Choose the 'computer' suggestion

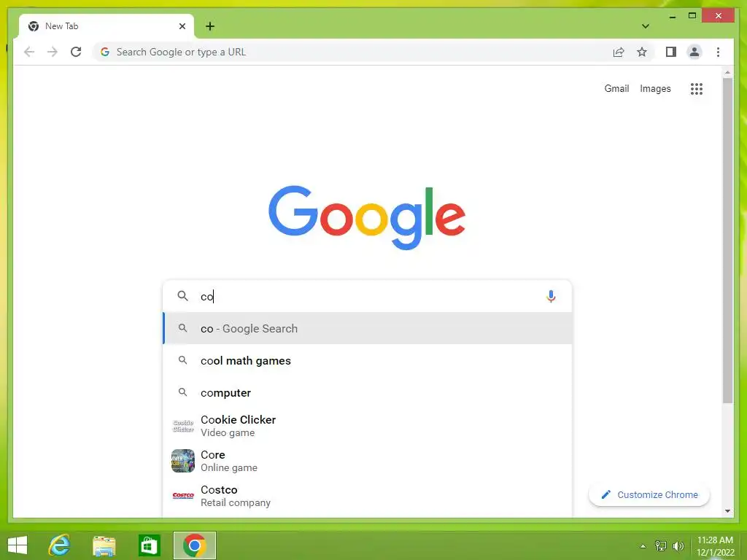coord(368,393)
